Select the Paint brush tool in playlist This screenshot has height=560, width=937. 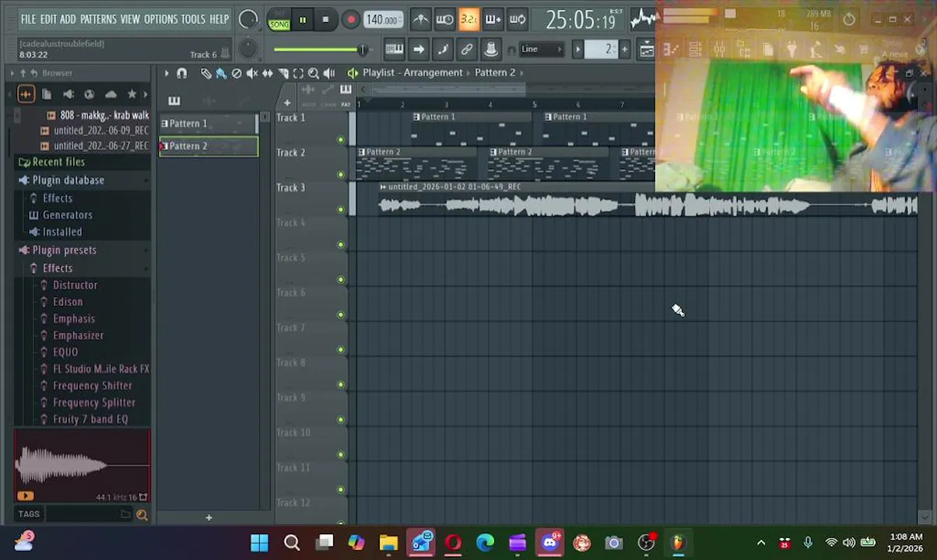[x=221, y=73]
